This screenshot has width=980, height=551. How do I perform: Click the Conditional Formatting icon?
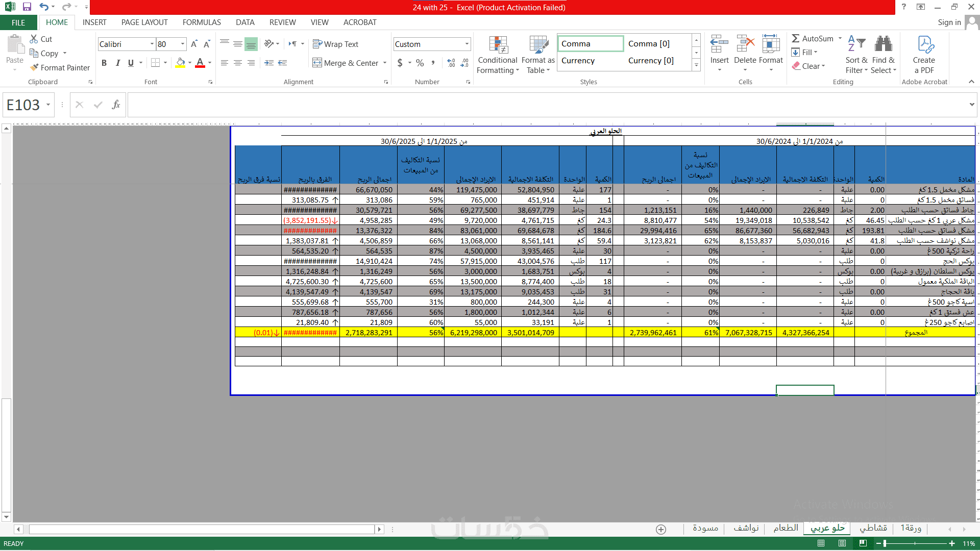pos(498,45)
